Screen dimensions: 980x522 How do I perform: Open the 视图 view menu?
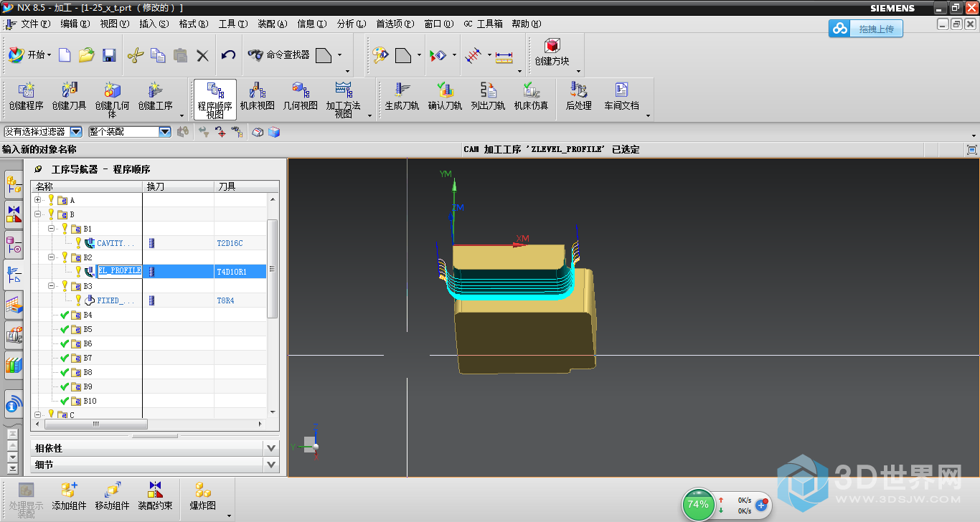click(x=115, y=24)
